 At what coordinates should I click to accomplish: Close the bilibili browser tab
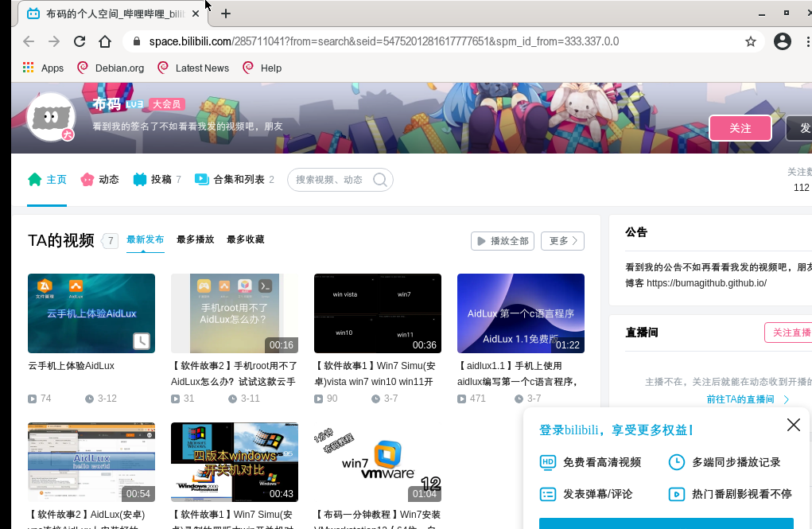click(195, 14)
